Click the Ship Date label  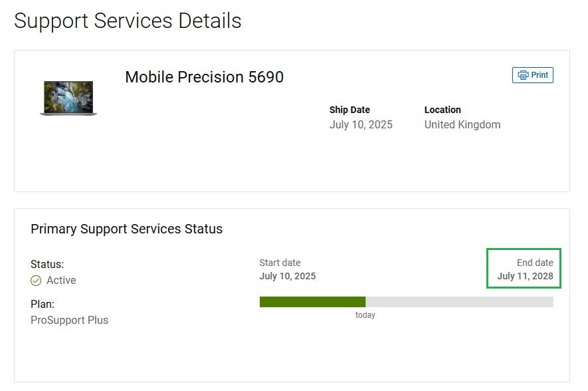[x=349, y=110]
